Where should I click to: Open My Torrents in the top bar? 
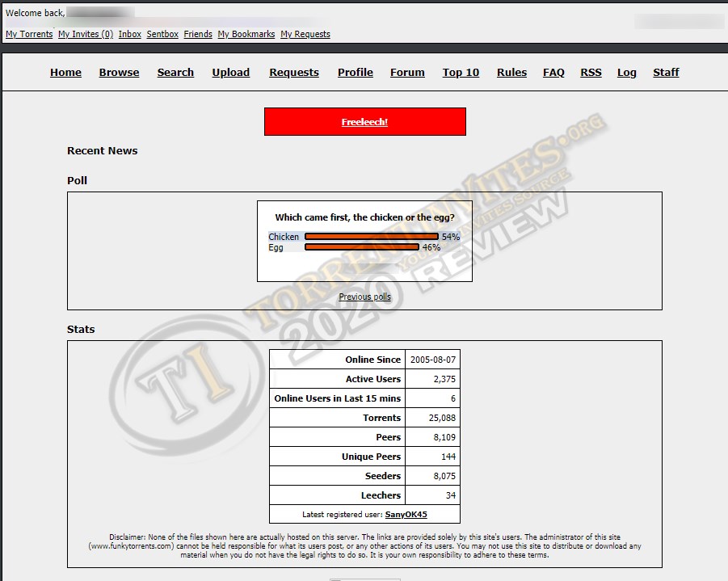pos(29,35)
